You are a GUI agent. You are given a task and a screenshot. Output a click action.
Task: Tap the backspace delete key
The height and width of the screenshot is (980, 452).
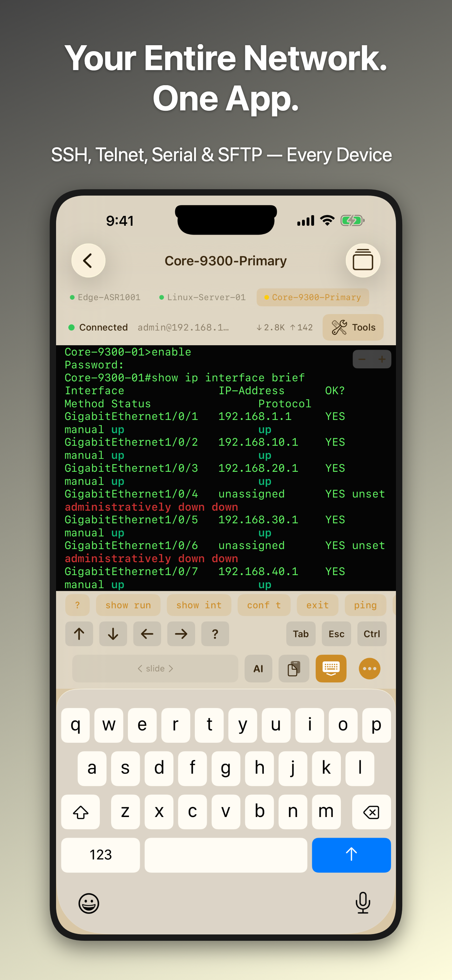pos(371,812)
